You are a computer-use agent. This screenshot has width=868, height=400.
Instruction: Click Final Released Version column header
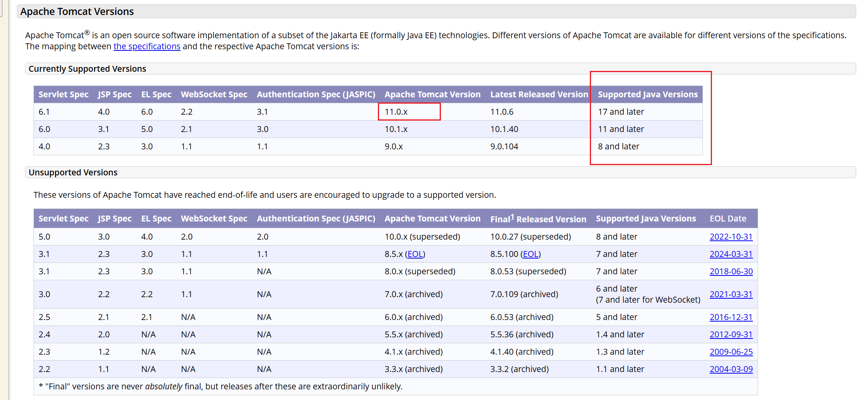click(x=538, y=219)
